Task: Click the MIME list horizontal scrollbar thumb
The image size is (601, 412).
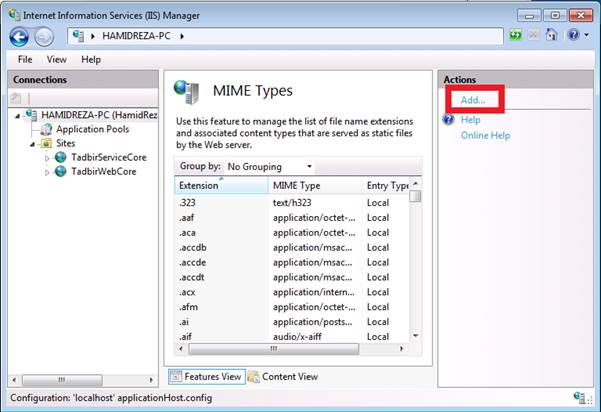Action: point(274,349)
